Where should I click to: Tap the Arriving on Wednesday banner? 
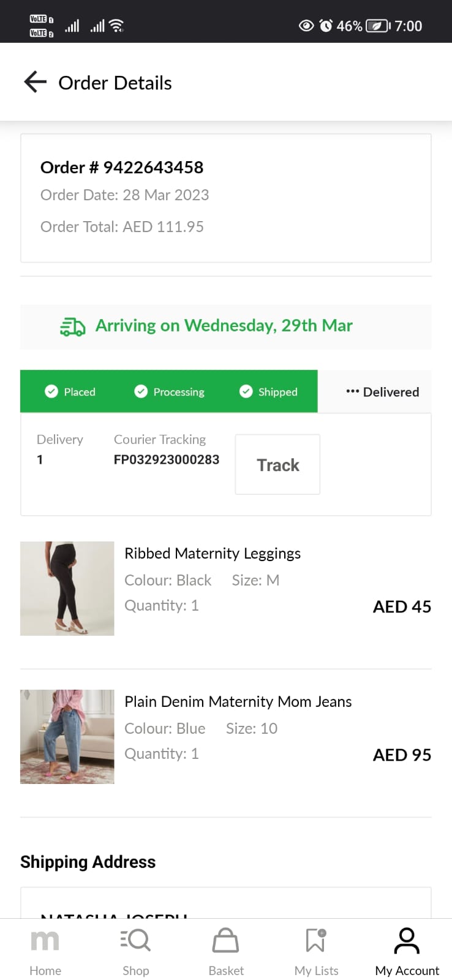pyautogui.click(x=224, y=326)
